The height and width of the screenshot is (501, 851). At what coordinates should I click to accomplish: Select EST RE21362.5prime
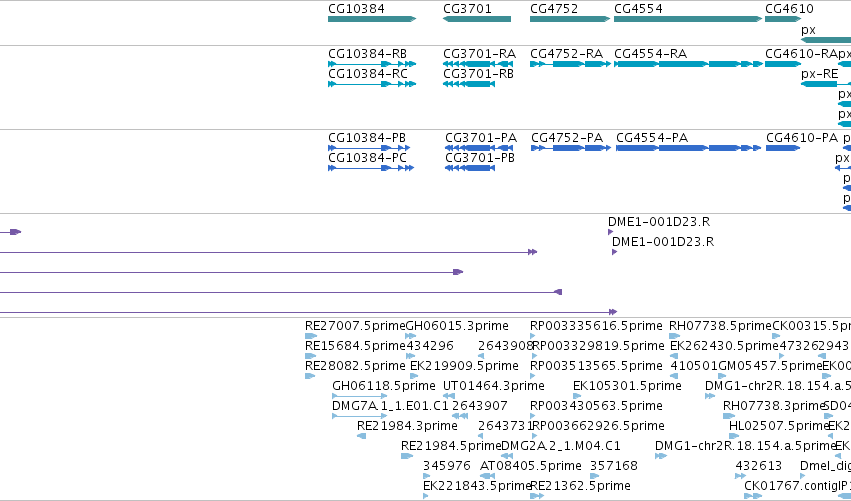(580, 486)
